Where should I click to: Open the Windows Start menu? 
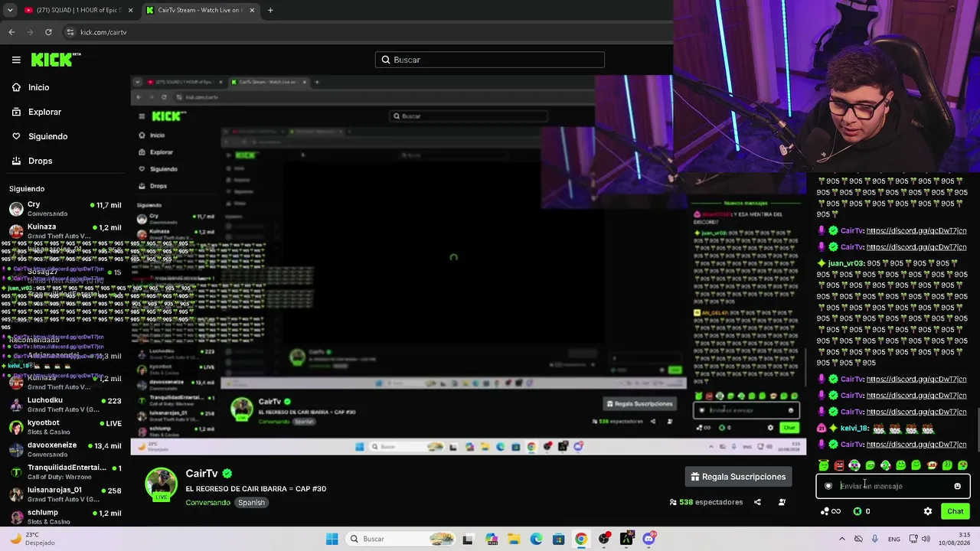click(x=332, y=539)
